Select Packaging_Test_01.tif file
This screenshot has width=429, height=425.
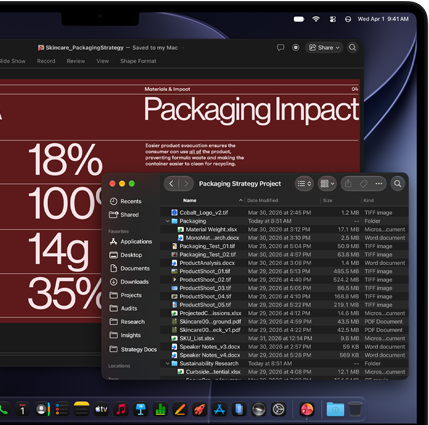coord(284,246)
